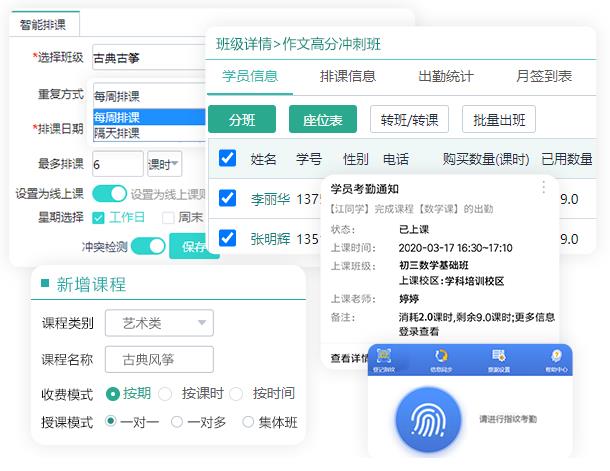Toggle the 设置为线上课 switch

pos(109,194)
